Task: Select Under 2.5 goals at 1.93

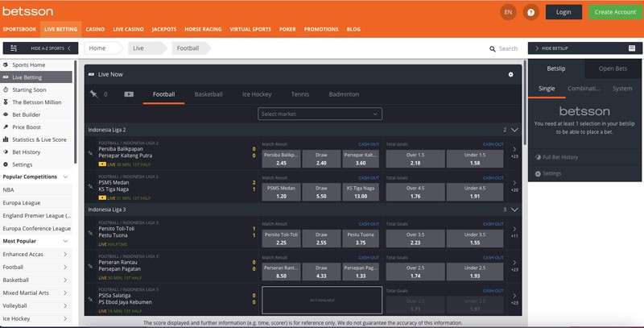Action: tap(475, 272)
